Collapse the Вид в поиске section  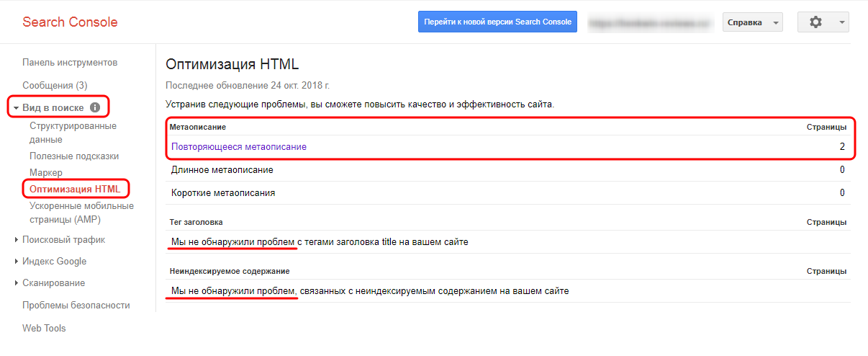pos(17,108)
